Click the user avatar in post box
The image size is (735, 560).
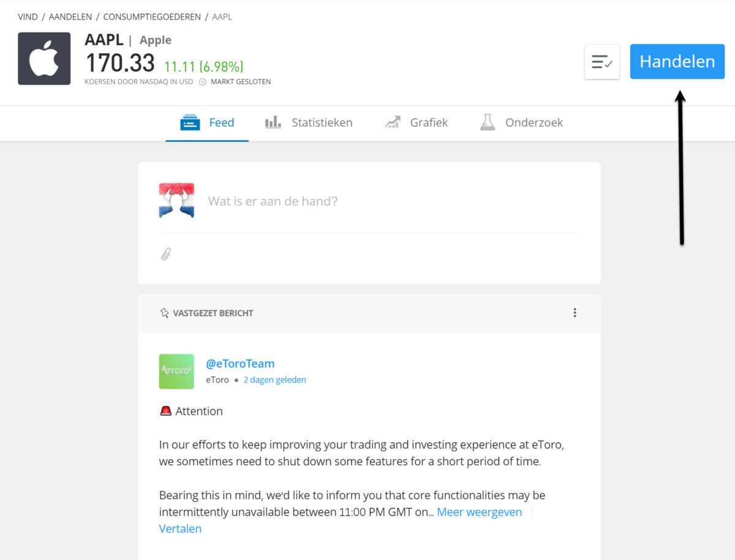point(176,200)
